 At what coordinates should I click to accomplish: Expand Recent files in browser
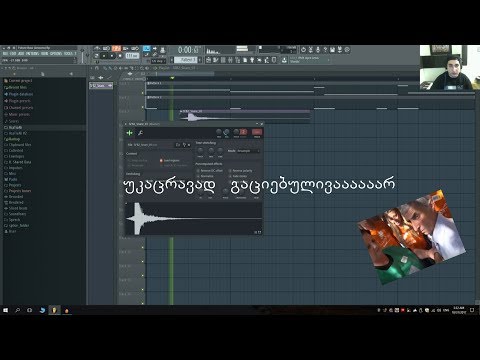[15, 87]
